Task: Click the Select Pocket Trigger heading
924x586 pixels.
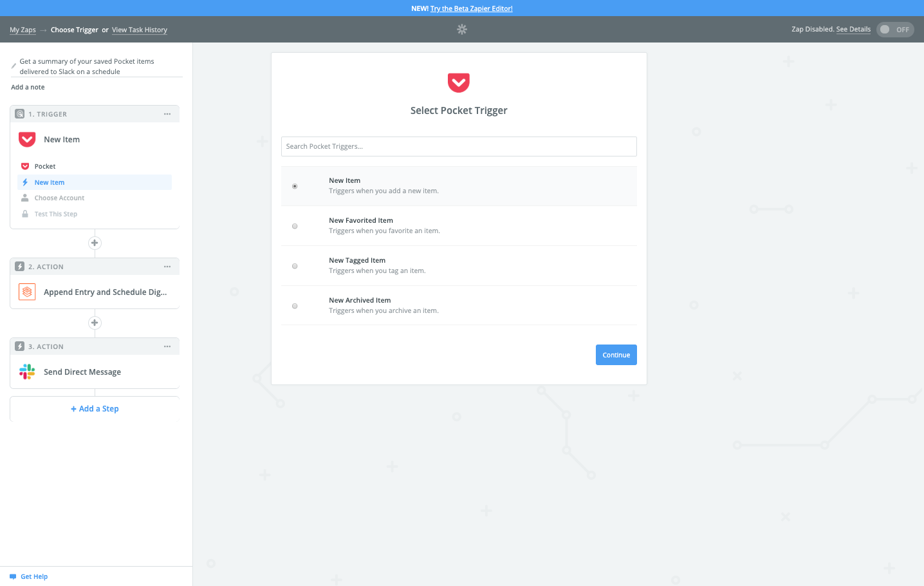Action: pos(459,111)
